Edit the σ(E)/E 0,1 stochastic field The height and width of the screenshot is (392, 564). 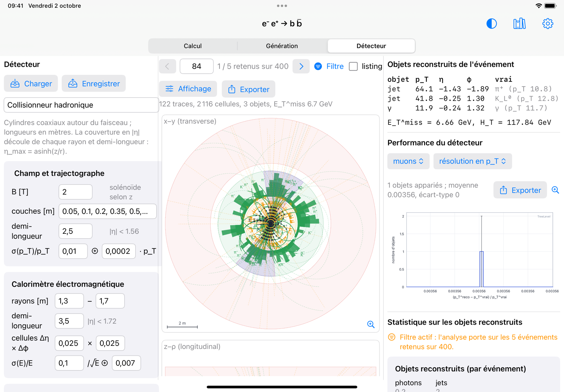tap(69, 363)
